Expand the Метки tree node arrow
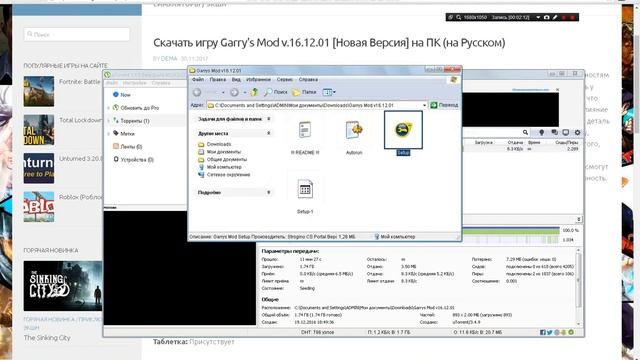 pyautogui.click(x=109, y=133)
